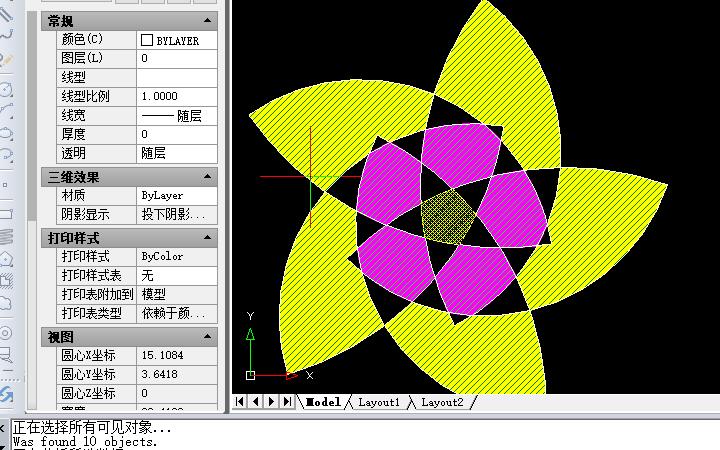
Task: Click the BYLAYER color swatch value
Action: (x=176, y=40)
